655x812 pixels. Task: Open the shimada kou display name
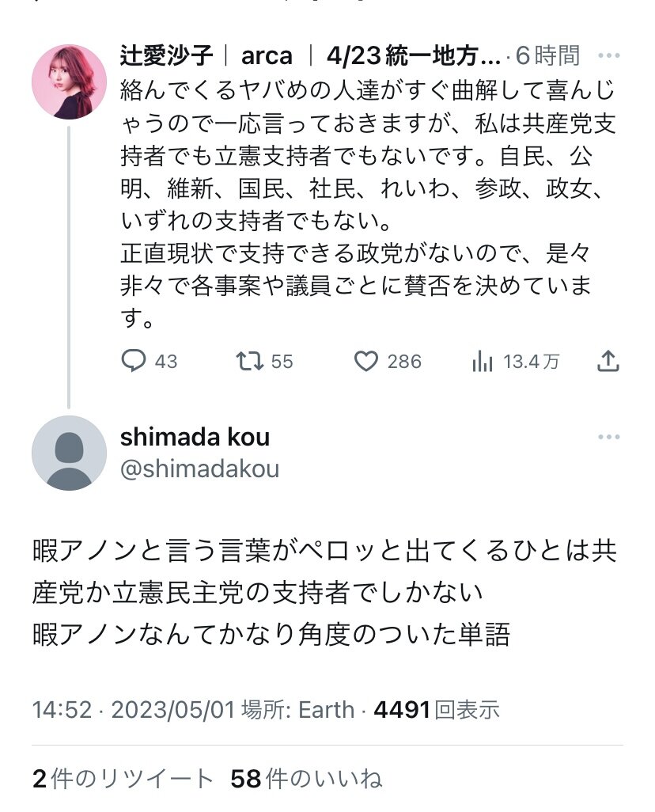195,437
